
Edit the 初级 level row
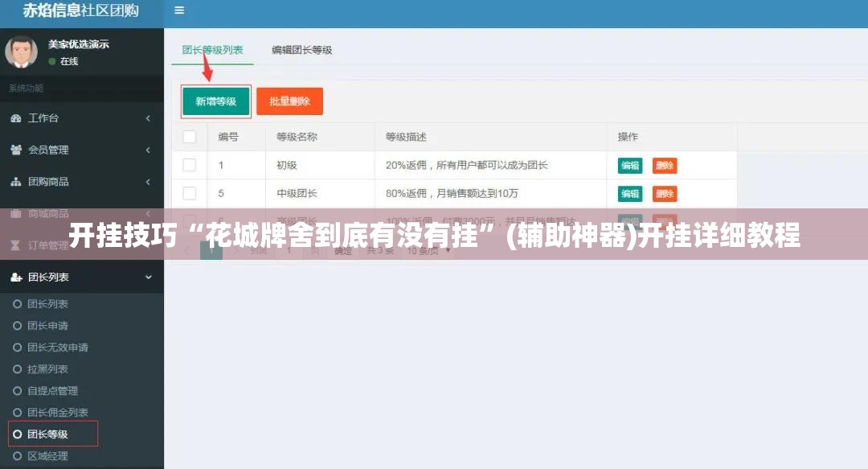coord(630,165)
